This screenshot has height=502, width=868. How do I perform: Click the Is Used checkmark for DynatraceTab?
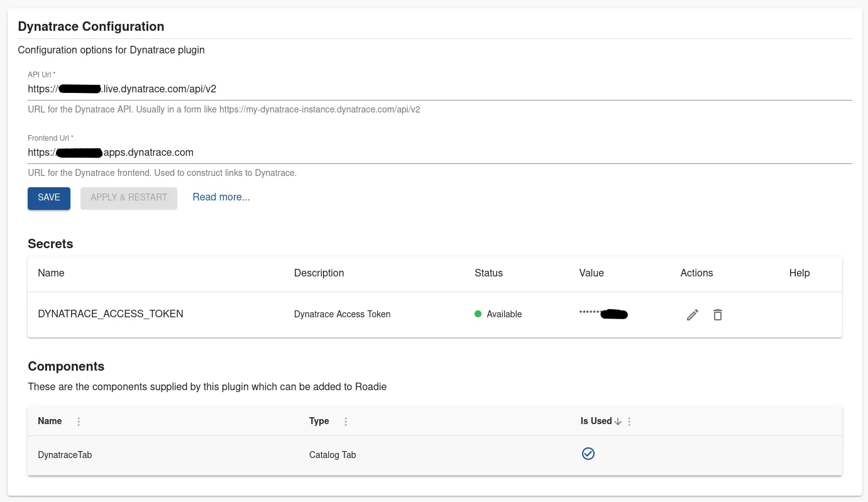coord(588,453)
